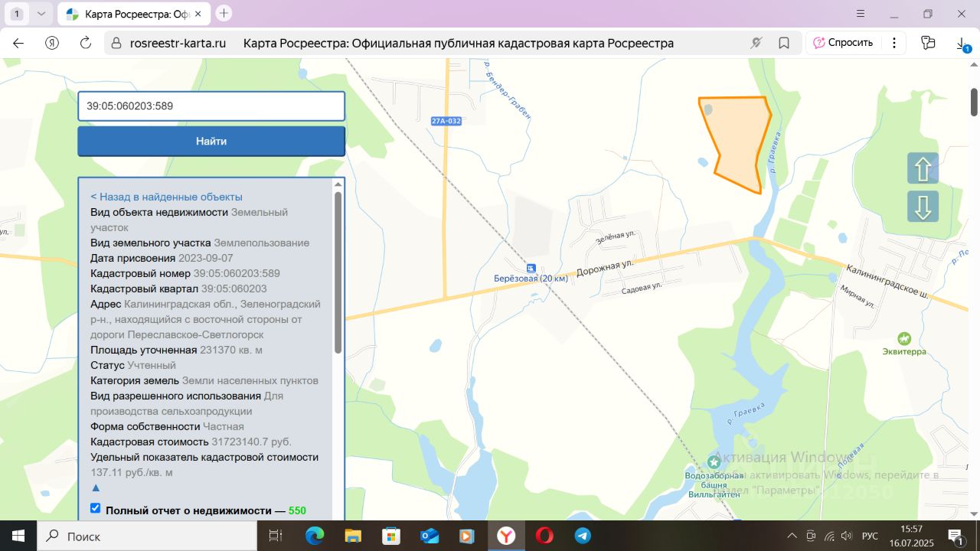Open Telegram from the taskbar
980x551 pixels.
pos(583,536)
